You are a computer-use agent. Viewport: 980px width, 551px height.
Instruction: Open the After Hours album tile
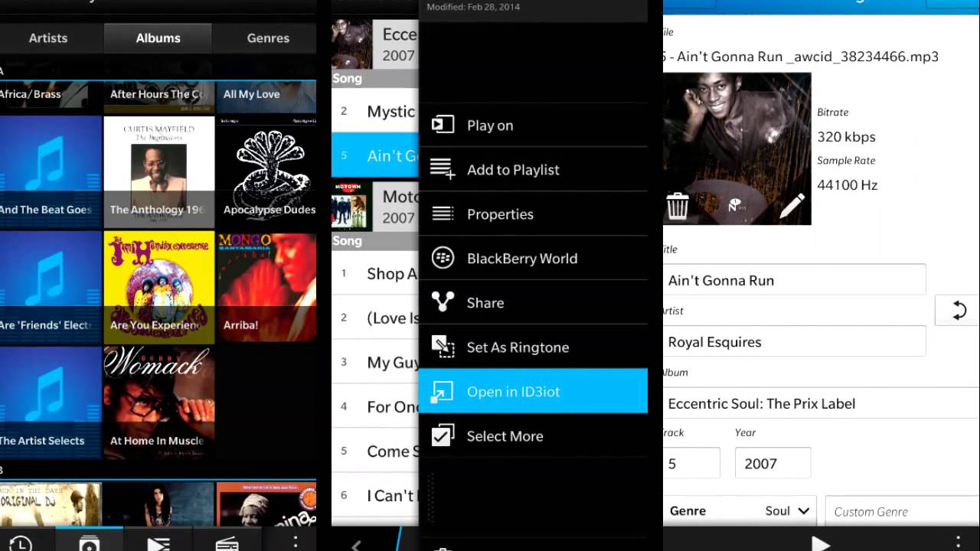[159, 96]
